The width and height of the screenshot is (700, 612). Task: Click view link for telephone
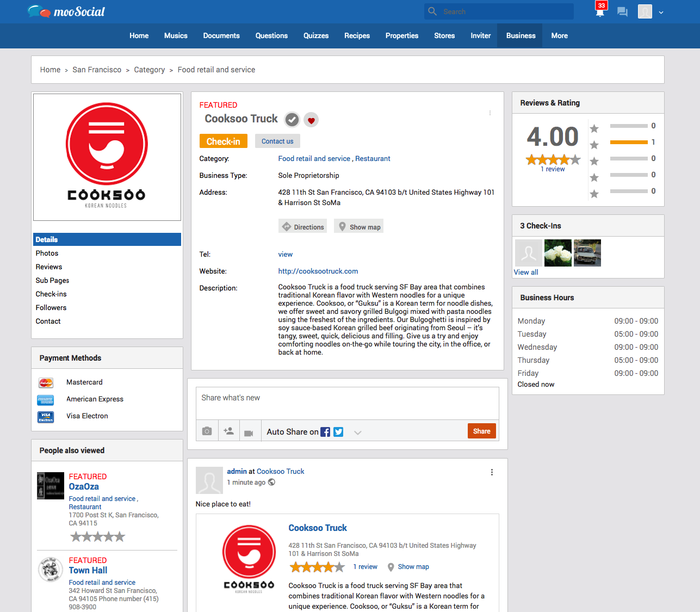click(286, 254)
